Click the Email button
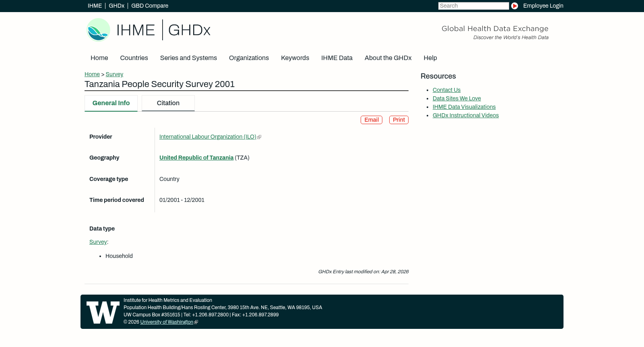The height and width of the screenshot is (347, 644). (x=372, y=120)
